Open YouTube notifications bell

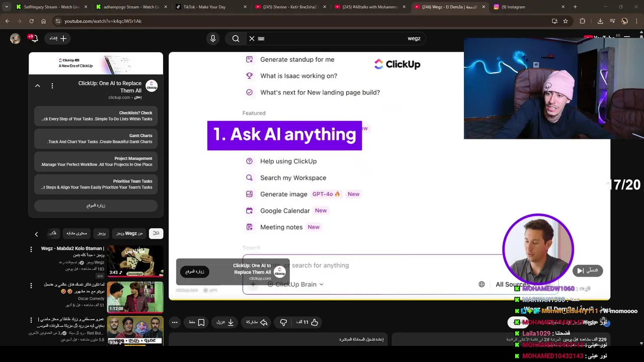(x=34, y=38)
